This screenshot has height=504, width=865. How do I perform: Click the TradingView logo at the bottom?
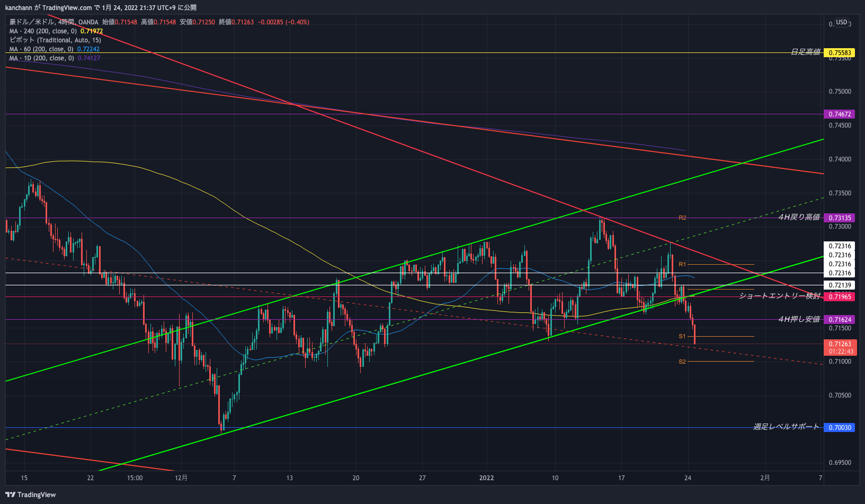(31, 494)
